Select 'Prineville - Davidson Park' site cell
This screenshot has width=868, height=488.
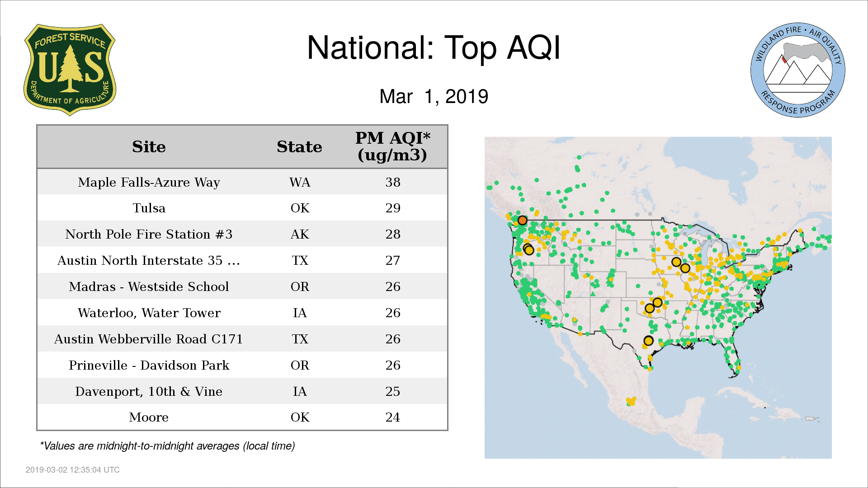[x=149, y=366]
